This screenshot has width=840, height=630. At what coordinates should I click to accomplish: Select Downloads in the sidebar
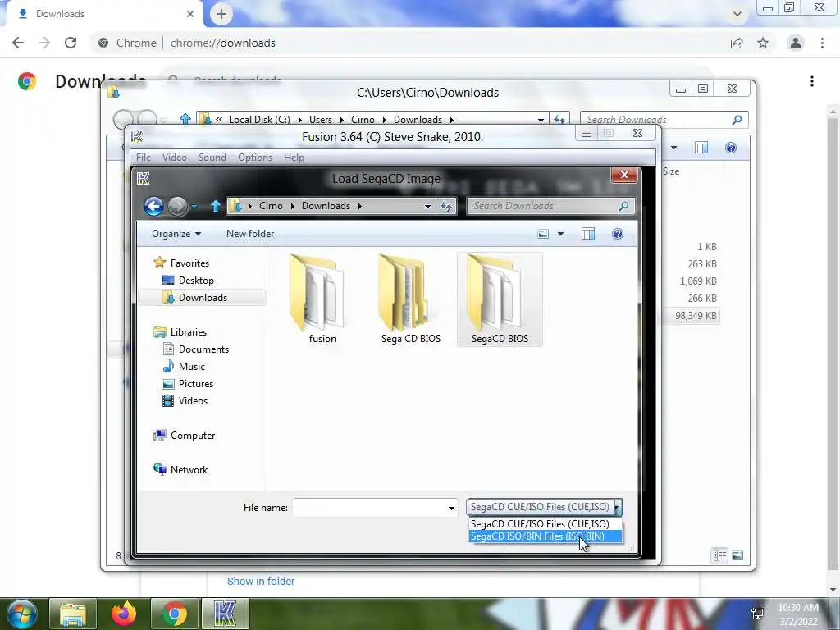click(x=203, y=297)
